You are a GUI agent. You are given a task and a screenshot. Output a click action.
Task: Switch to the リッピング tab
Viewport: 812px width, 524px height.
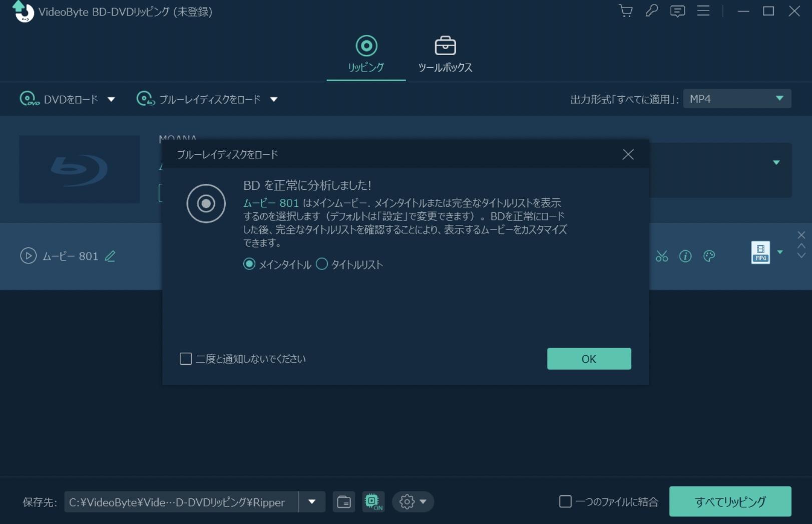point(366,54)
